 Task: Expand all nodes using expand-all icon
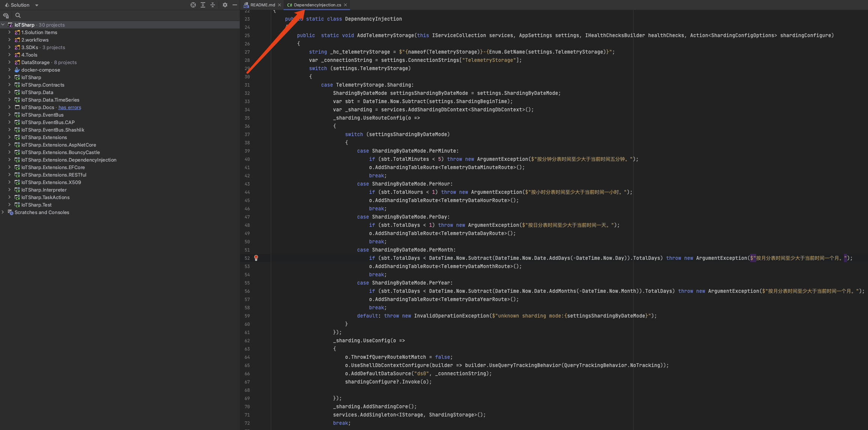203,5
